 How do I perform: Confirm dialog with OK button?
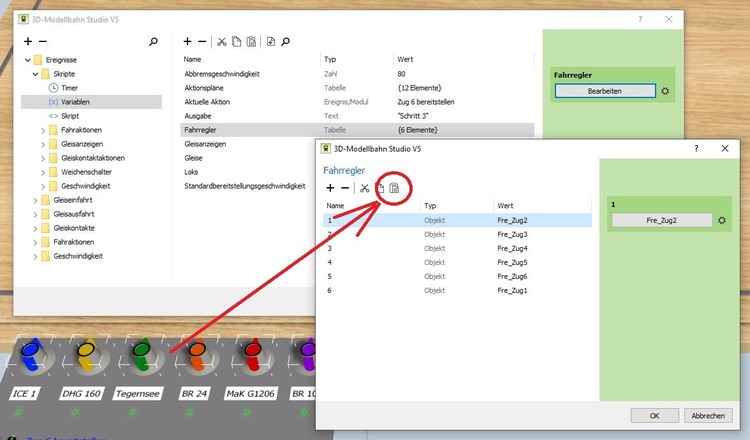click(x=654, y=416)
